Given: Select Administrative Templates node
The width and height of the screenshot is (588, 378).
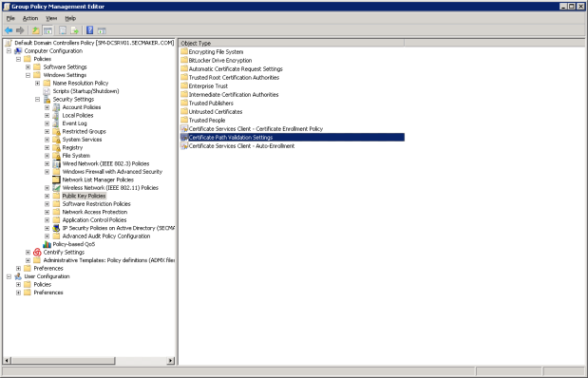Looking at the screenshot, I should pos(108,260).
